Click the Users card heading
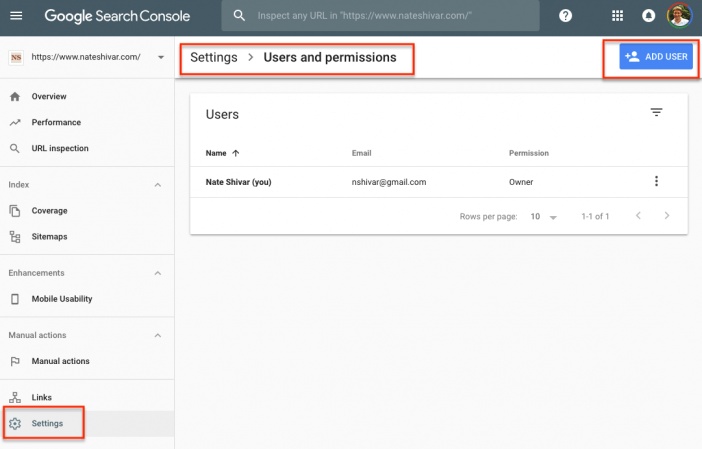 (x=222, y=115)
